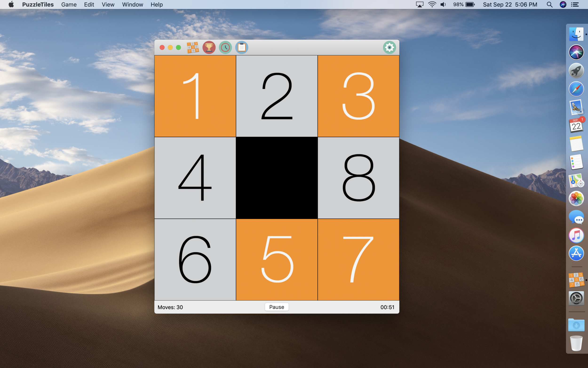588x368 pixels.
Task: Open the View menu
Action: (108, 5)
